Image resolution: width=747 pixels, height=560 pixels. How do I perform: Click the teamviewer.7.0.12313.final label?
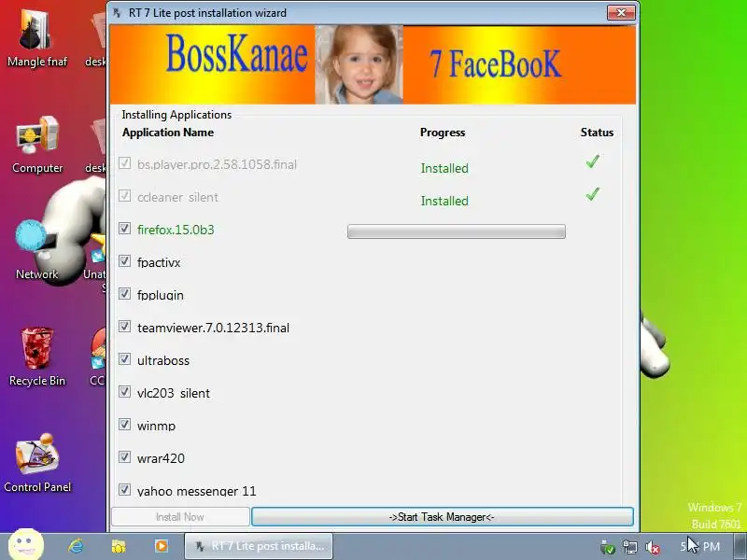point(213,328)
